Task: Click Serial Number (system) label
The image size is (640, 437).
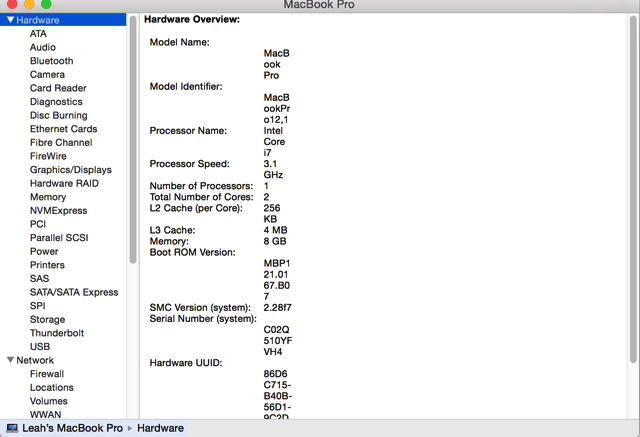Action: 203,319
